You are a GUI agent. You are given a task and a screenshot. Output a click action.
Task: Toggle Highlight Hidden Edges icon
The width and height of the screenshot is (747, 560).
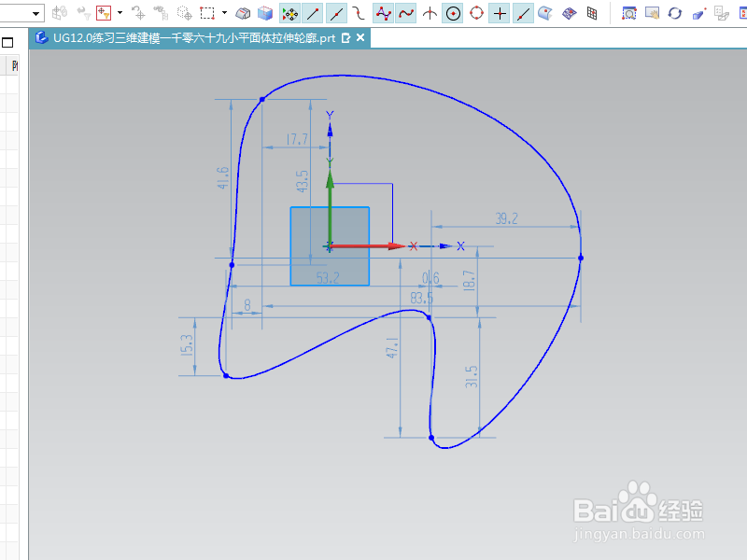(243, 13)
